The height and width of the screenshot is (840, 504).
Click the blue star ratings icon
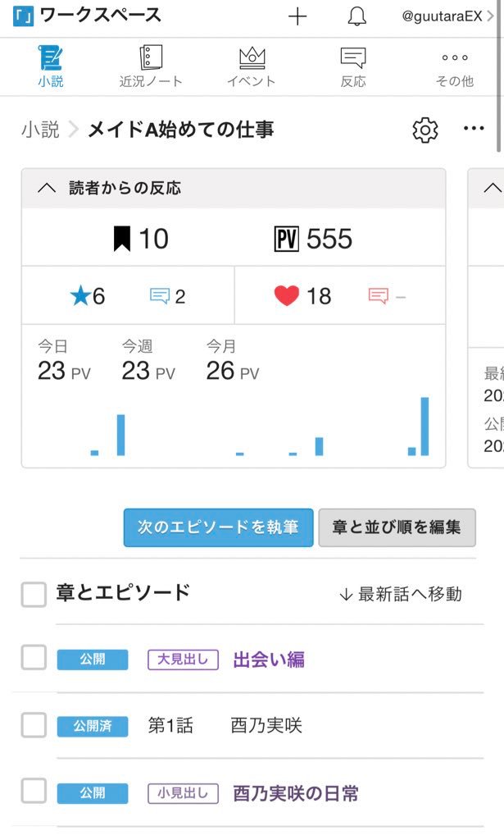(x=80, y=296)
